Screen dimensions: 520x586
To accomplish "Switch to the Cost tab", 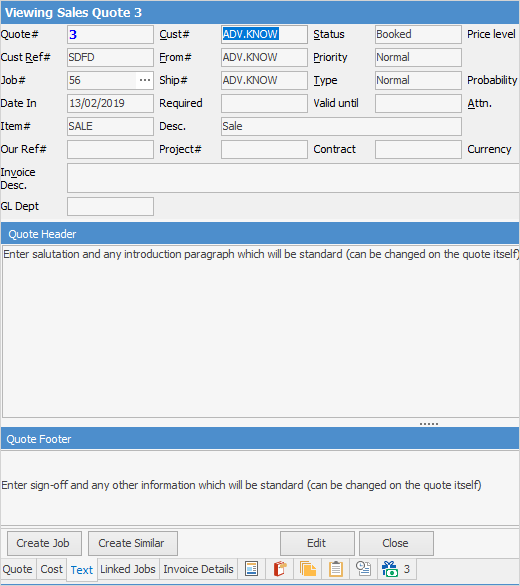I will (52, 569).
